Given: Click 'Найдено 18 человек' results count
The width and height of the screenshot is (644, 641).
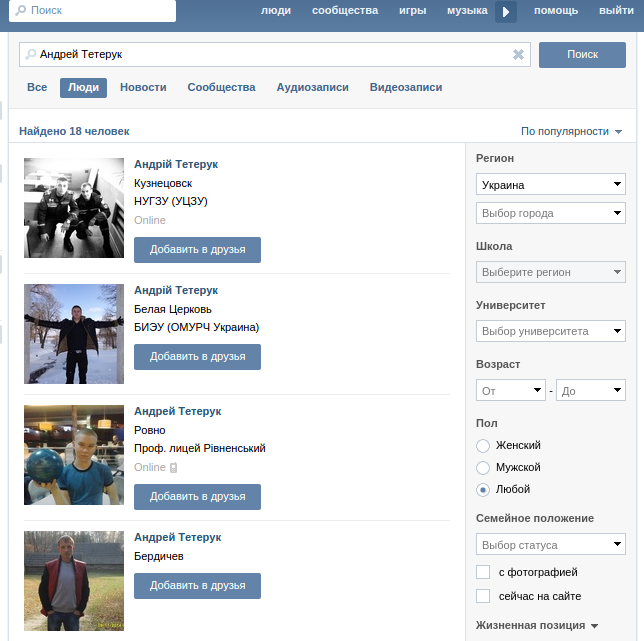Looking at the screenshot, I should point(74,131).
